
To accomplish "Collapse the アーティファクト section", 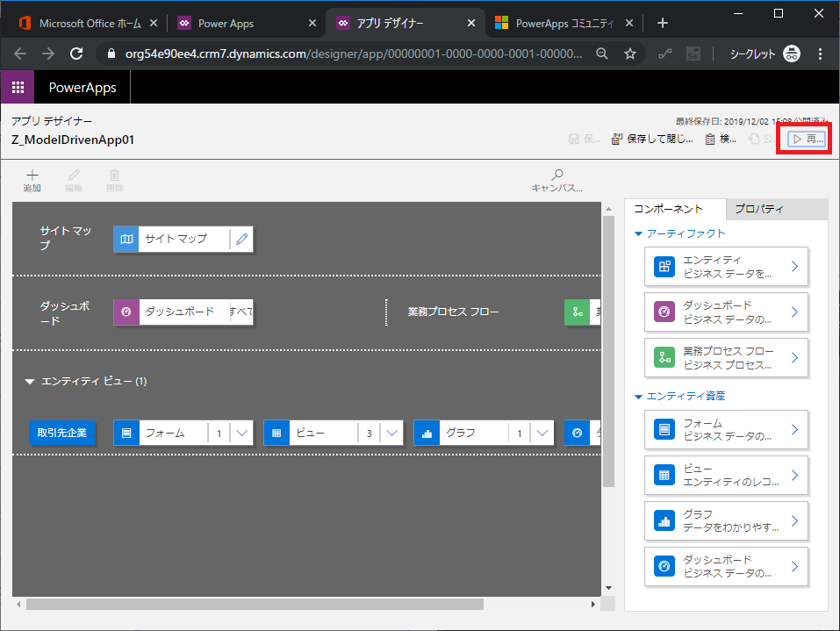I will tap(638, 233).
